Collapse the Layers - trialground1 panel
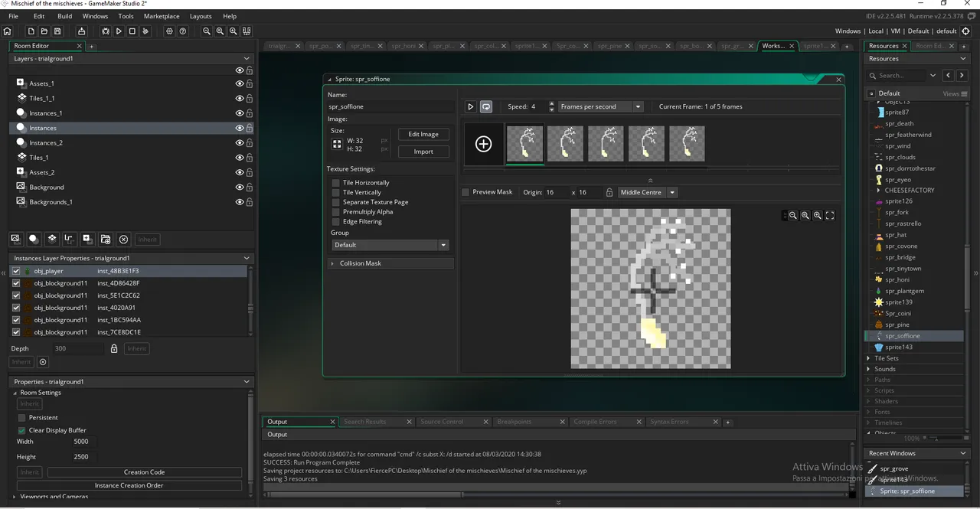Image resolution: width=980 pixels, height=509 pixels. click(x=247, y=58)
